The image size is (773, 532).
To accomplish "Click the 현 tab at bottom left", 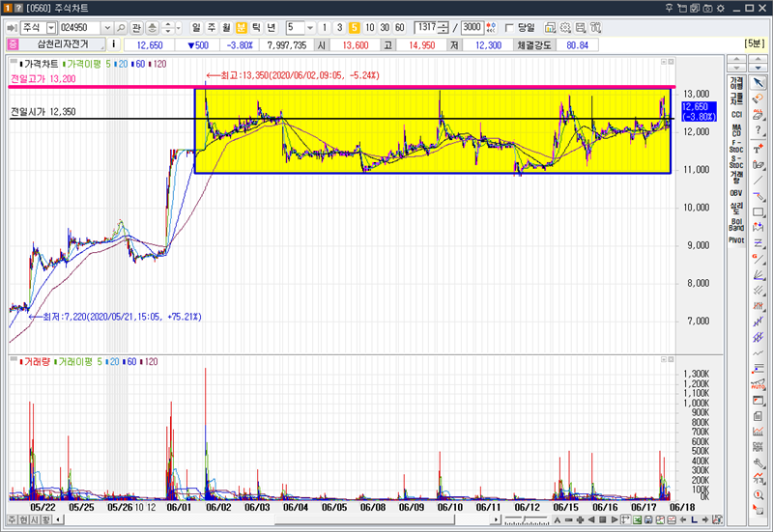I will pyautogui.click(x=23, y=519).
